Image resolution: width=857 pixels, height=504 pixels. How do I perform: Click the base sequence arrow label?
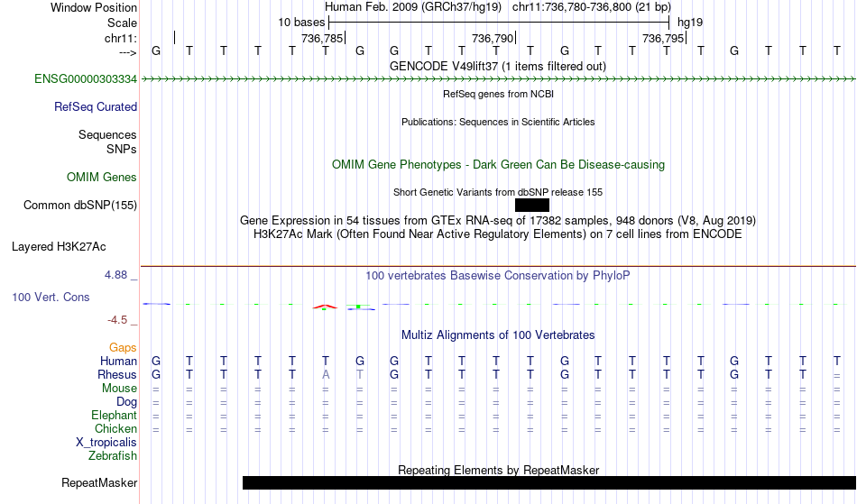[x=127, y=53]
